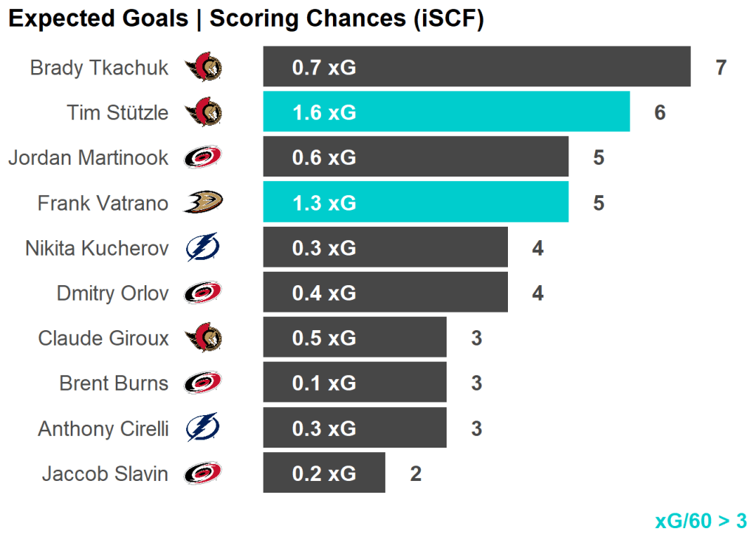Click the Senators logo beside Claude Giroux
This screenshot has width=756, height=540.
pos(203,338)
